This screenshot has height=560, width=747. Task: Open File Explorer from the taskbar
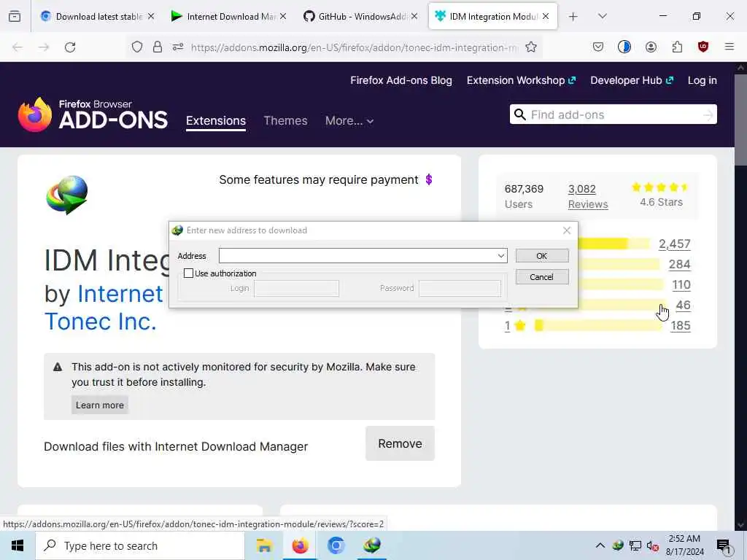[x=264, y=545]
